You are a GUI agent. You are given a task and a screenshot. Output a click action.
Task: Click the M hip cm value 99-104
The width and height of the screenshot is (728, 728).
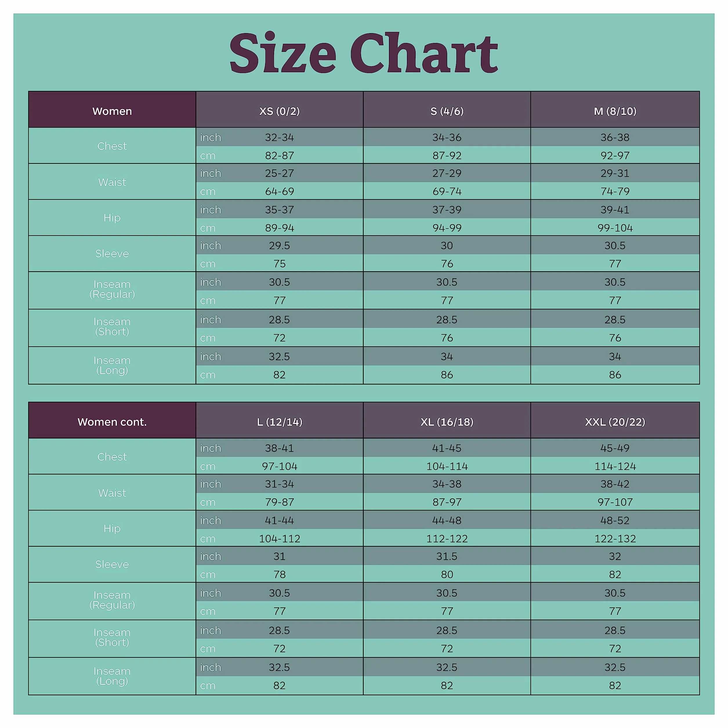coord(615,228)
